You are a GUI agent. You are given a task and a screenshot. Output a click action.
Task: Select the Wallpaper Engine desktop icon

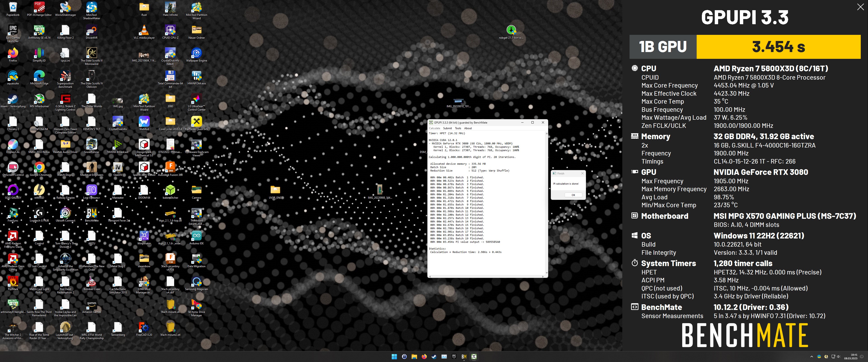pyautogui.click(x=196, y=55)
